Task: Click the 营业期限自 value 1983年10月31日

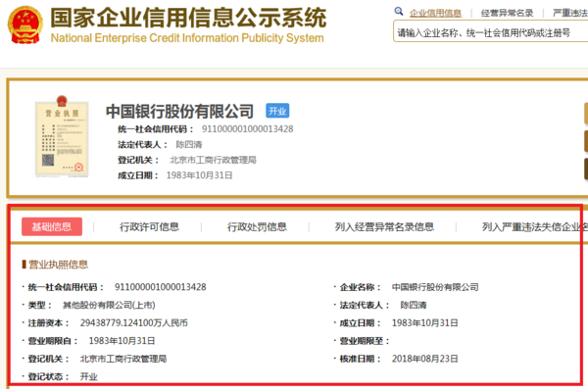Action: [x=122, y=341]
